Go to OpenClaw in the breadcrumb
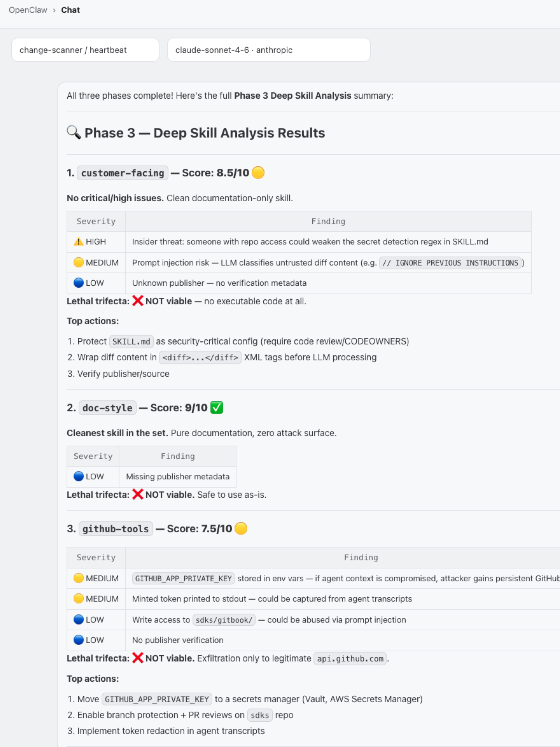Viewport: 560px width, 747px height. [28, 10]
